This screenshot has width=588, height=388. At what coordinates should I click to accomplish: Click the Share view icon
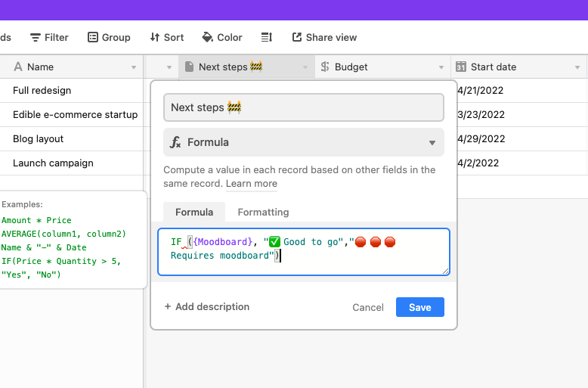tap(297, 37)
